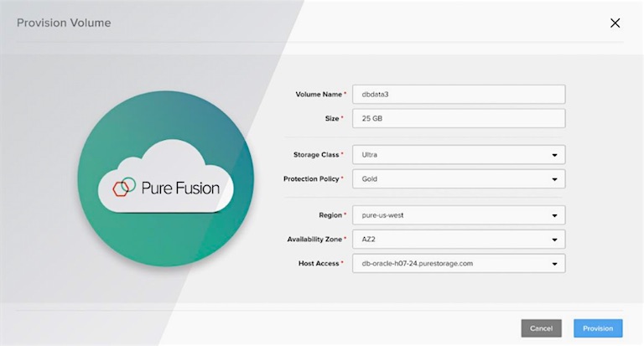This screenshot has width=644, height=346.
Task: Click the "Storage Class" field label
Action: (316, 155)
